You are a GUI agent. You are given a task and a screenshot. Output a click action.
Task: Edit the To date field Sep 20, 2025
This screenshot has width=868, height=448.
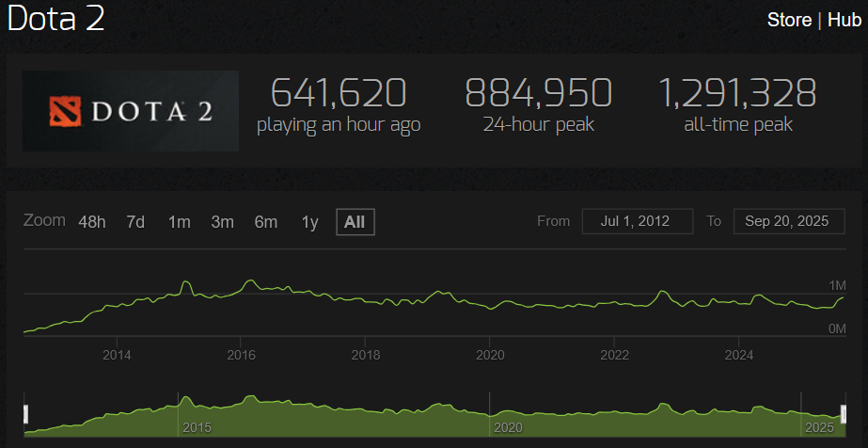coord(789,221)
